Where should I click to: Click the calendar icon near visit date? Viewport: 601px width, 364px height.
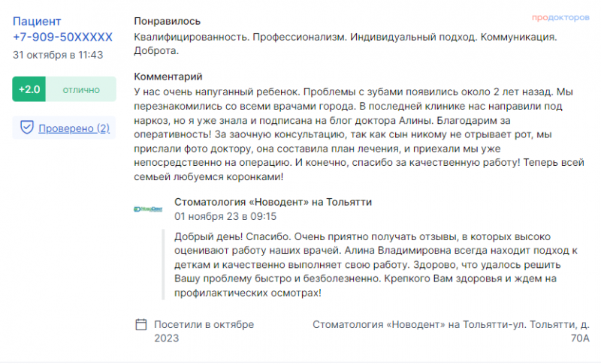point(141,324)
